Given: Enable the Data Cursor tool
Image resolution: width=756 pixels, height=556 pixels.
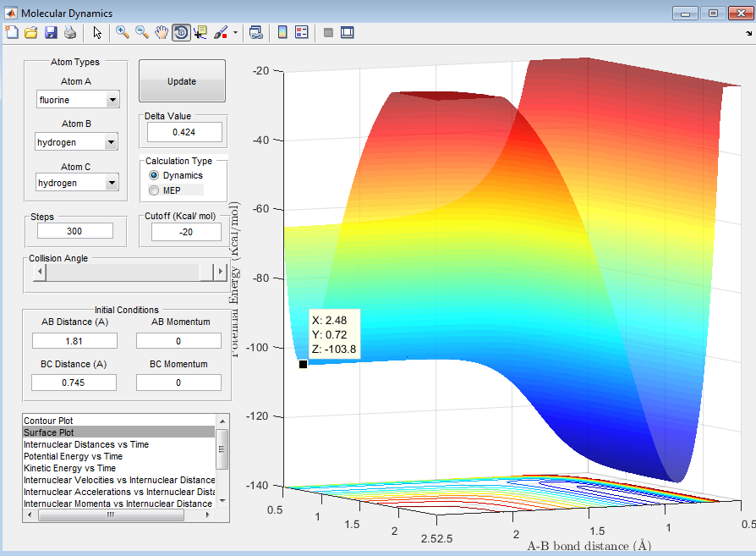Looking at the screenshot, I should tap(200, 32).
